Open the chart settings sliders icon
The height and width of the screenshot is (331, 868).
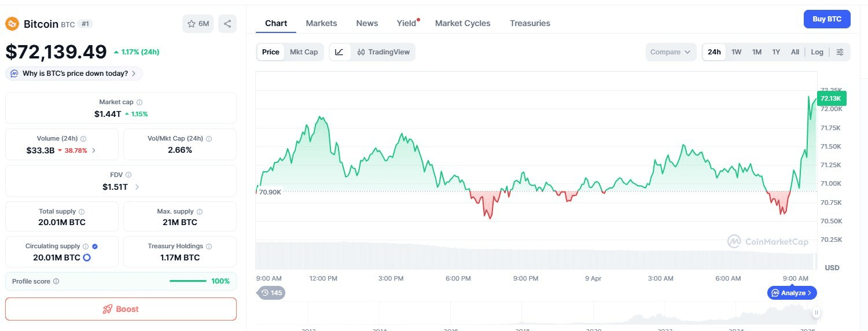840,52
